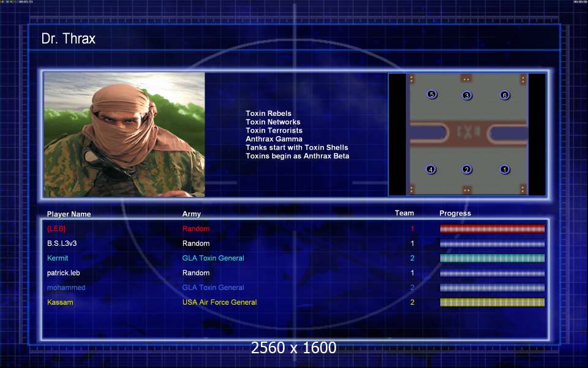The width and height of the screenshot is (588, 368).
Task: Click the Toxin Terrorists ability line
Action: (274, 130)
